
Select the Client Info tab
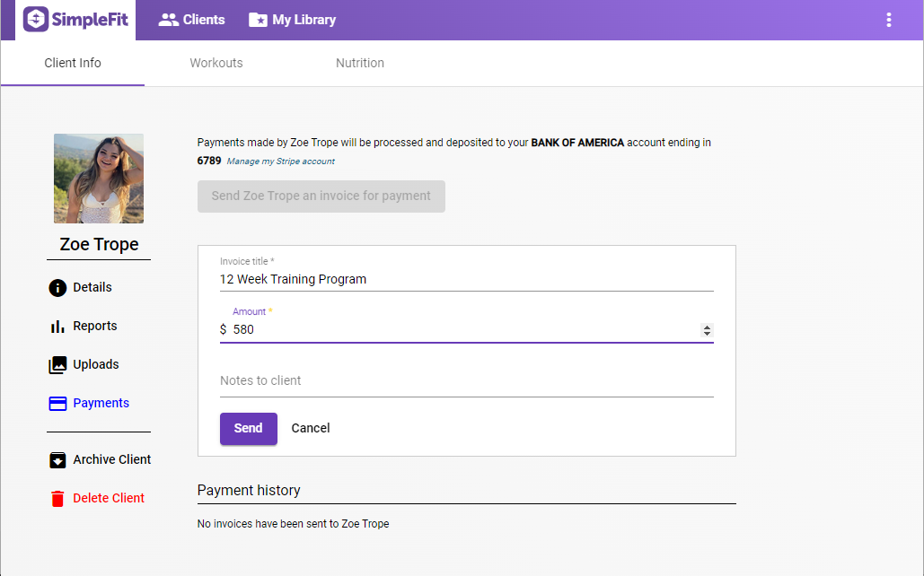(73, 63)
